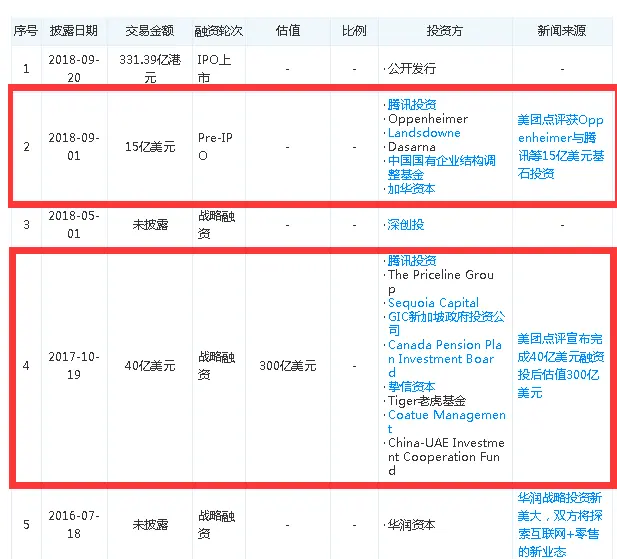Screen dimensions: 617x559
Task: Open the Landsdowne investor link
Action: click(424, 133)
